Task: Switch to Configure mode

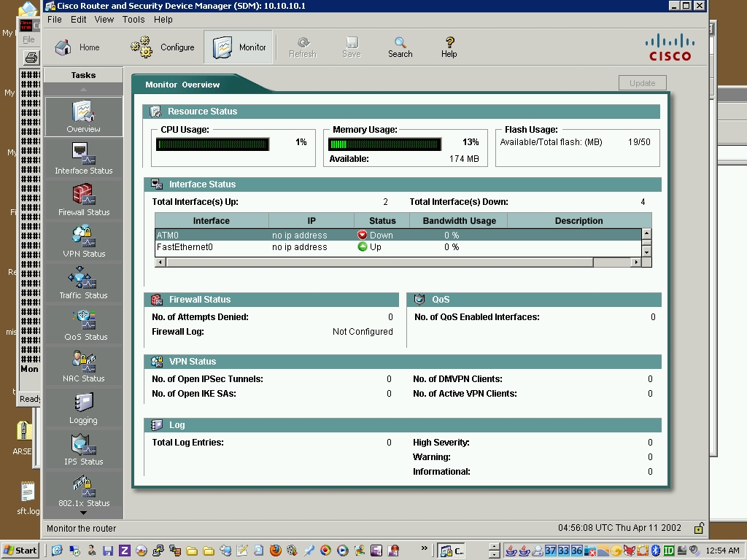Action: click(x=162, y=47)
